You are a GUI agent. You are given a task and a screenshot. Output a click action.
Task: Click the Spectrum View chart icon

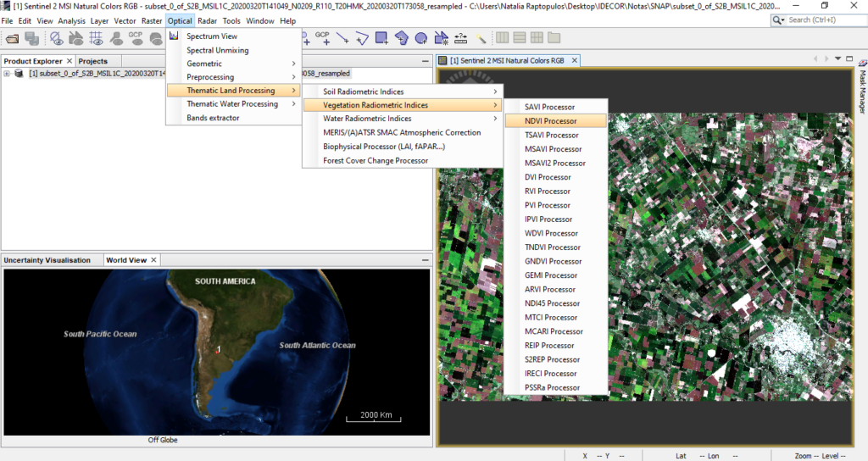(x=174, y=36)
